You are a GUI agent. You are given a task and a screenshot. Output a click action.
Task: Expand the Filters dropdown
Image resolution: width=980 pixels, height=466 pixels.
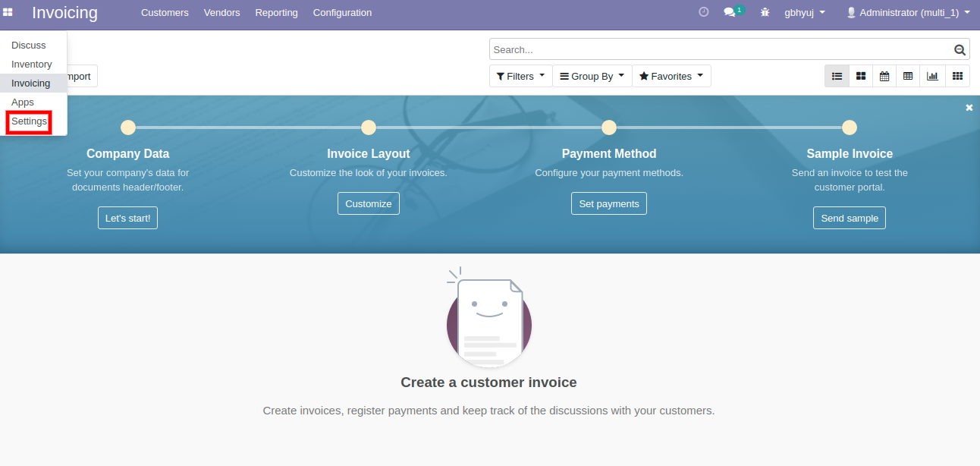coord(520,76)
